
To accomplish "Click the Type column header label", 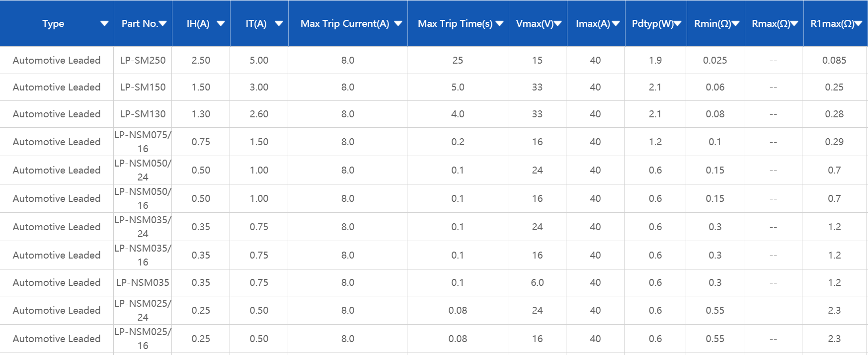I will [53, 23].
